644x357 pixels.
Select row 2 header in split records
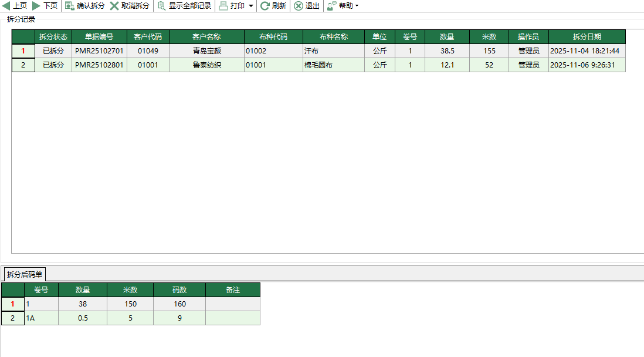pos(23,65)
